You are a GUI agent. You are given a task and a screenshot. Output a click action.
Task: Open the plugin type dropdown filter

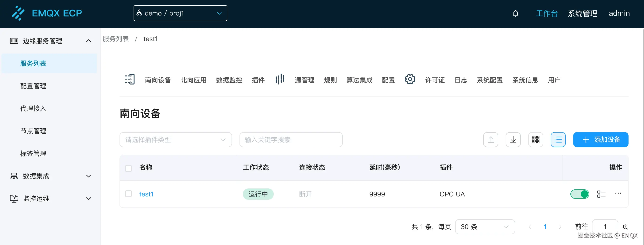point(175,140)
